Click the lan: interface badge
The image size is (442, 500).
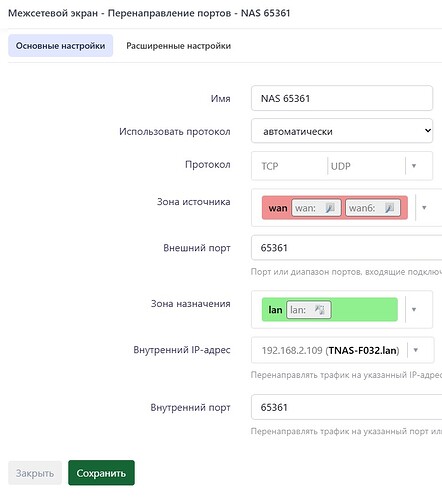tap(309, 310)
